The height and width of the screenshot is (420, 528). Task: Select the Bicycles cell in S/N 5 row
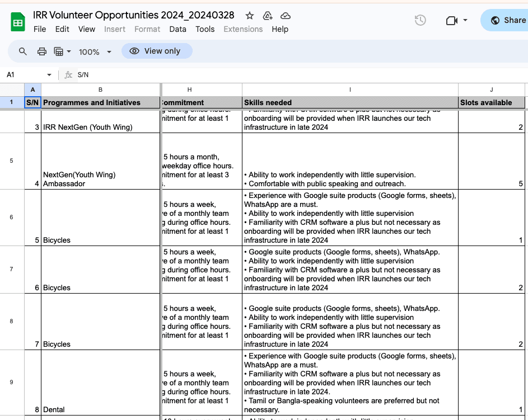[100, 218]
